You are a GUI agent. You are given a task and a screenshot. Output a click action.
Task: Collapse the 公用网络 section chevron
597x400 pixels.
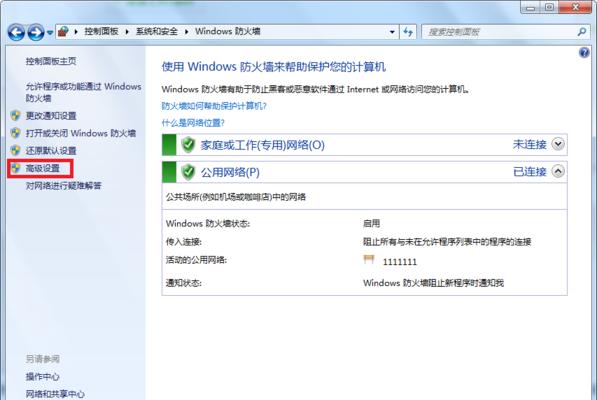coord(558,172)
